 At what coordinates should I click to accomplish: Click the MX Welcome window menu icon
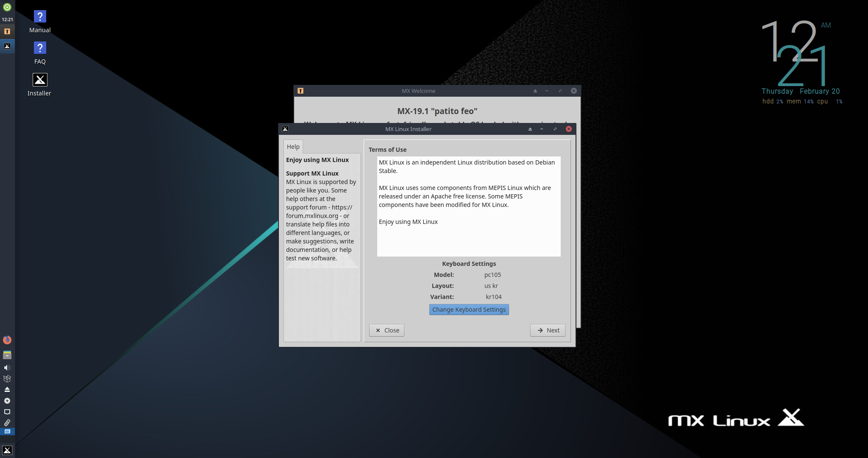(300, 91)
